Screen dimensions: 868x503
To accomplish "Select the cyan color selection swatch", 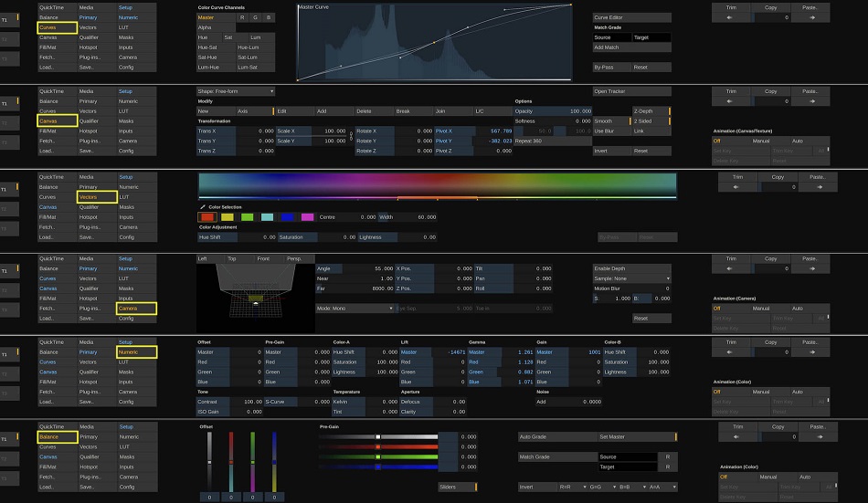I will tap(268, 217).
